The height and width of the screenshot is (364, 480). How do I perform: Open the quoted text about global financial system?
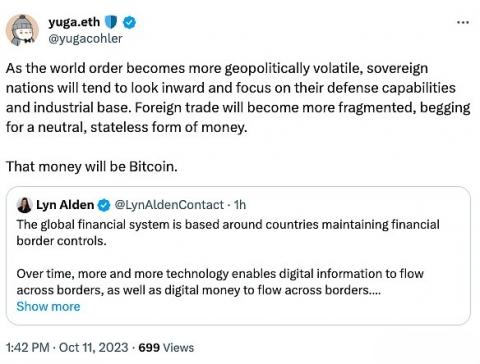[228, 233]
